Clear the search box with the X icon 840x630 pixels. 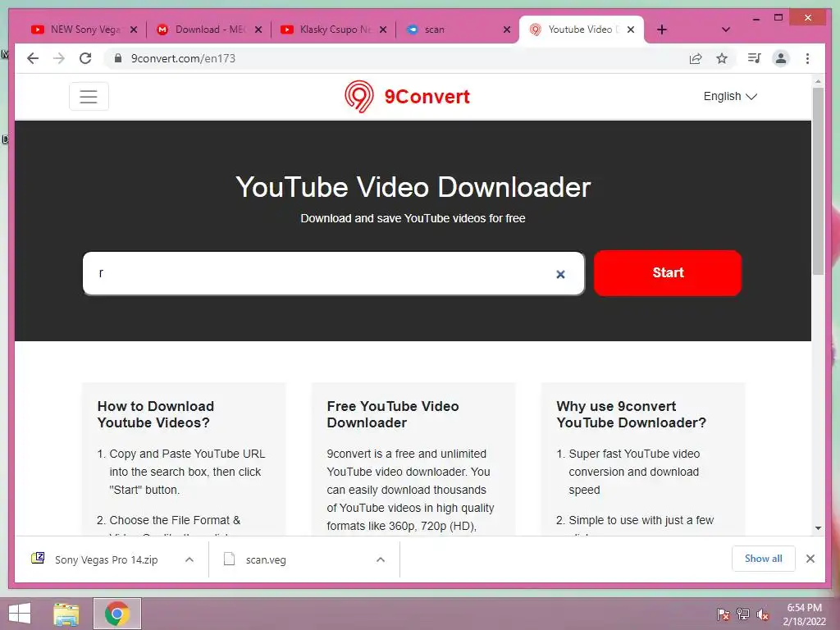560,274
